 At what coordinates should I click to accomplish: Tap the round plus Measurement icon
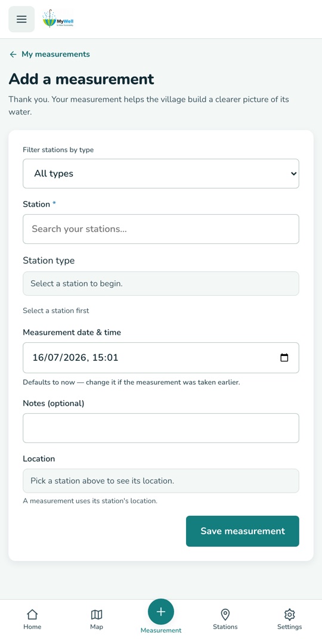[161, 612]
